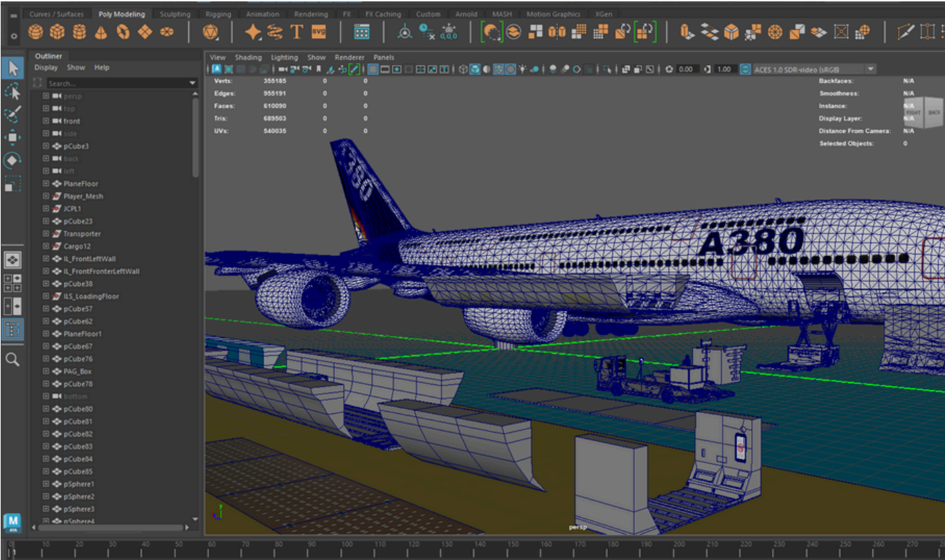
Task: Expand the Transporter node in Outliner
Action: [x=46, y=233]
